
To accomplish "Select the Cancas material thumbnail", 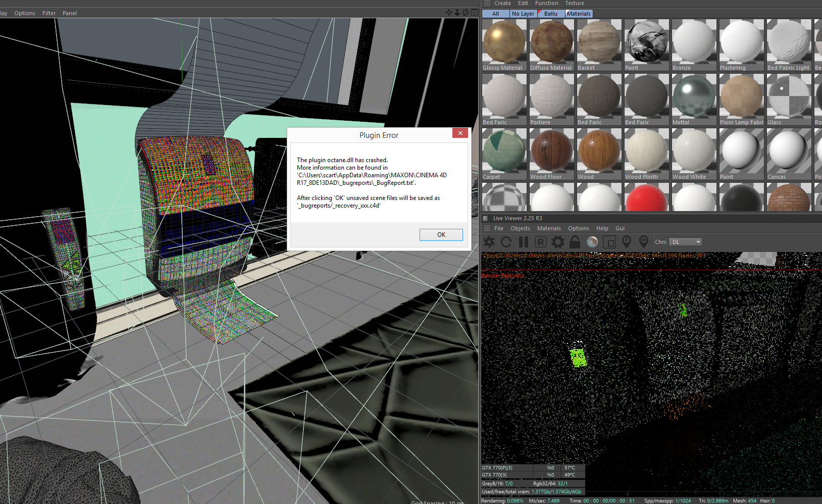I will [789, 154].
